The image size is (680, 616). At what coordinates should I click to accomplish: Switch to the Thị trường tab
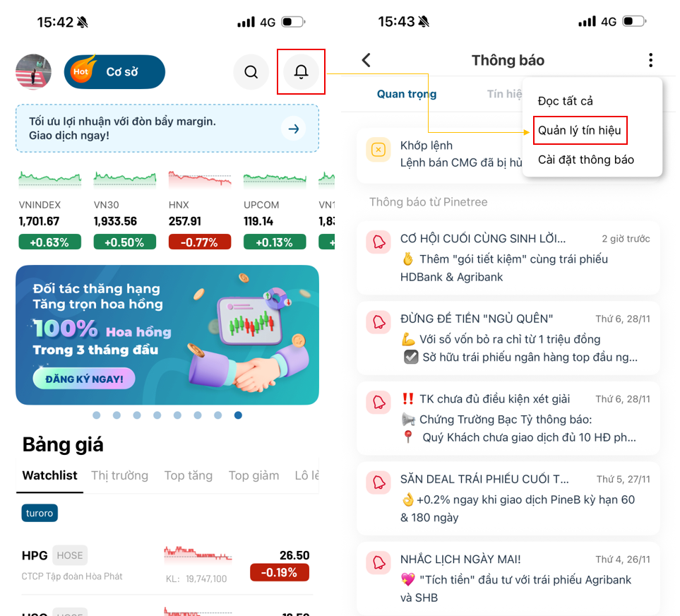[x=120, y=475]
